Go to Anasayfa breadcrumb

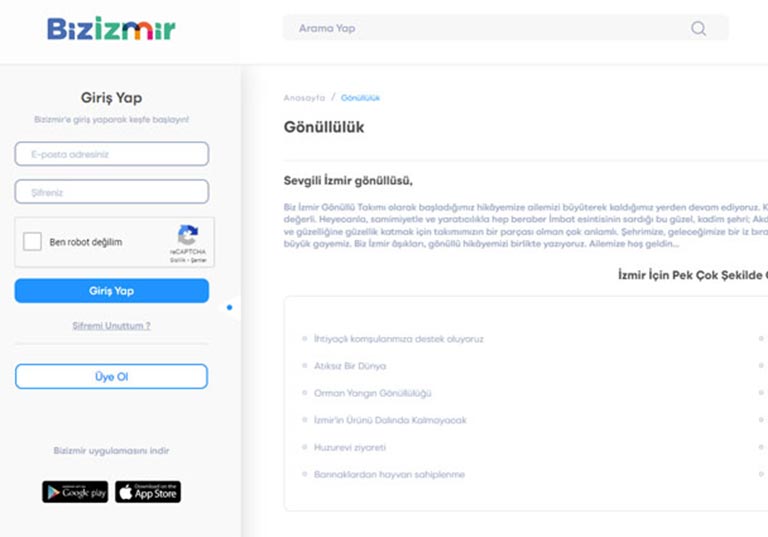pyautogui.click(x=304, y=98)
